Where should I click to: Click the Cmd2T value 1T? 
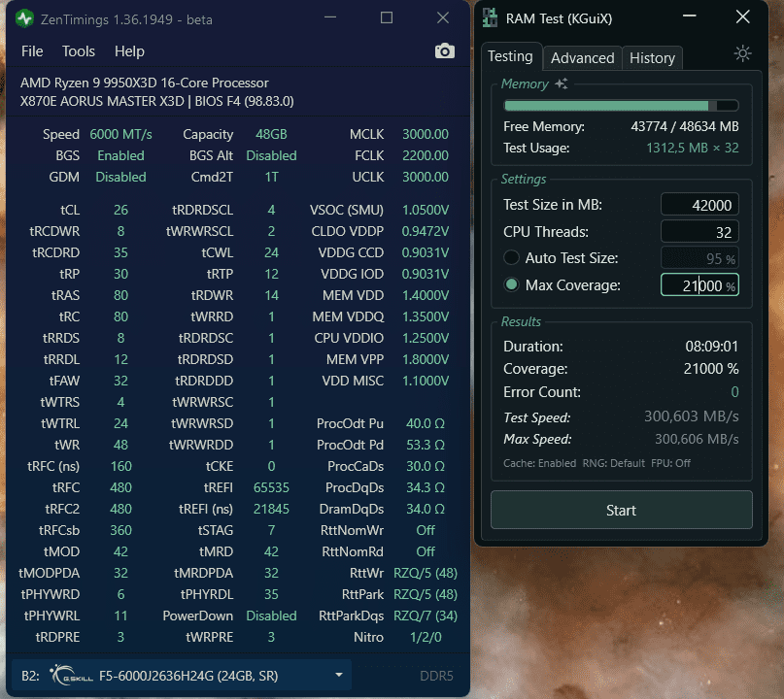tap(271, 177)
